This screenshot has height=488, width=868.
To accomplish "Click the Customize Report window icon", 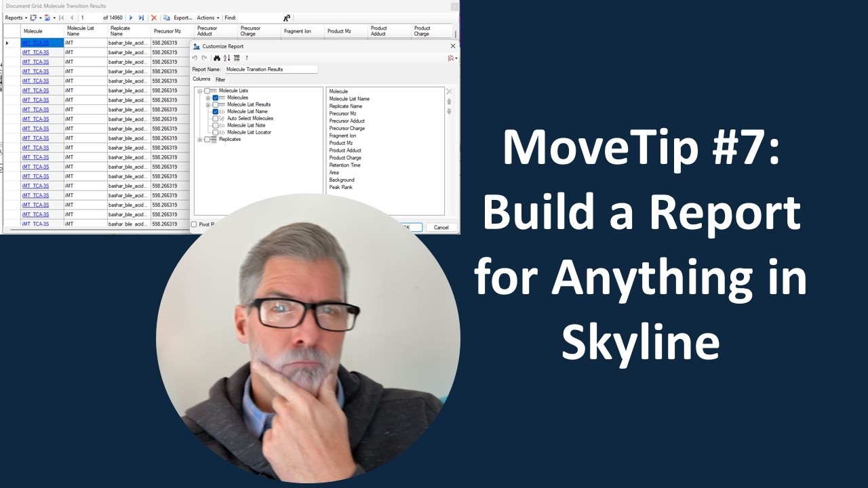I will (197, 46).
